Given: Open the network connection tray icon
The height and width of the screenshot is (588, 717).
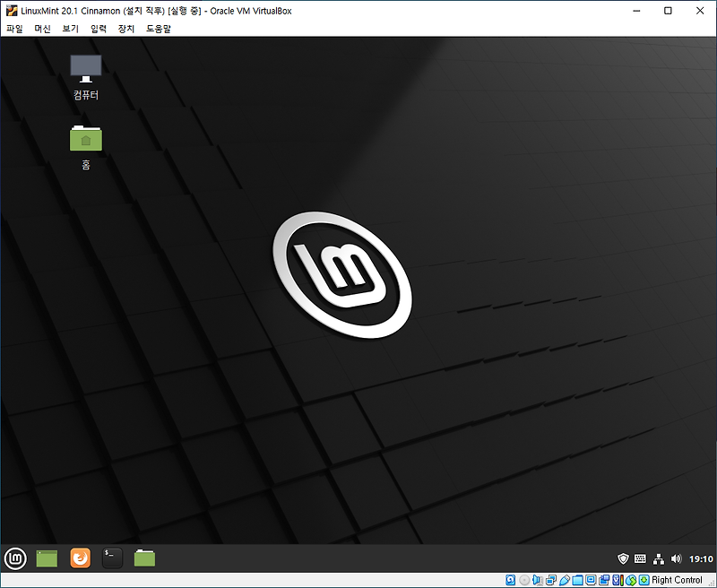Looking at the screenshot, I should [x=659, y=558].
